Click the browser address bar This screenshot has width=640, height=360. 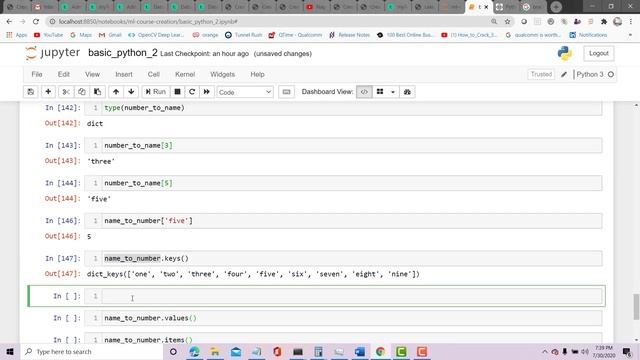(x=269, y=21)
